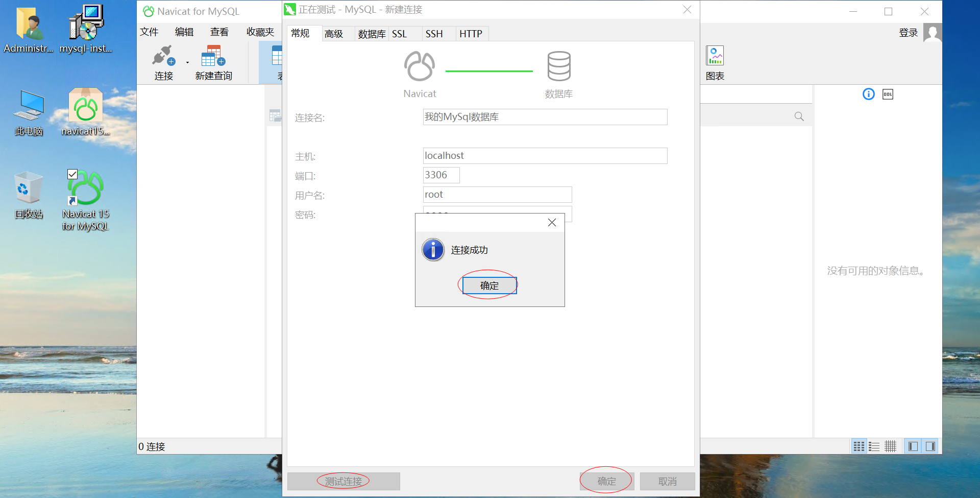Open the mysql-installer desktop icon
Screen dimensions: 980x498
(86, 30)
